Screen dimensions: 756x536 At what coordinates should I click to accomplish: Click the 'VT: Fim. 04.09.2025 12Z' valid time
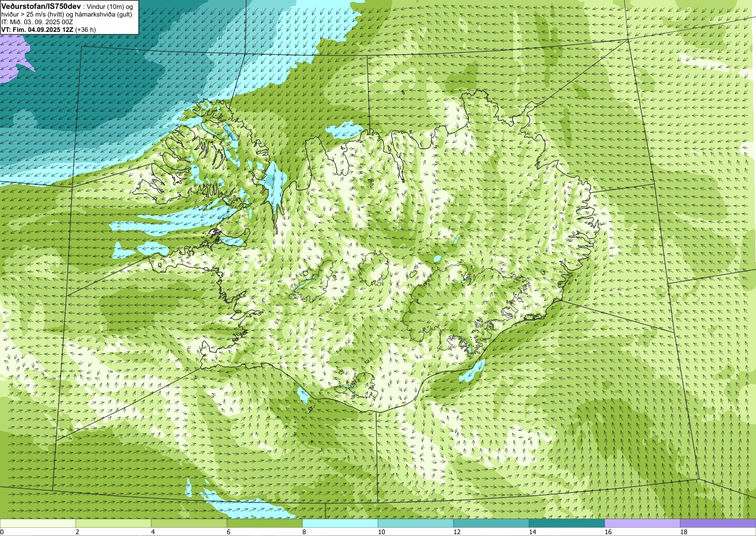[37, 29]
